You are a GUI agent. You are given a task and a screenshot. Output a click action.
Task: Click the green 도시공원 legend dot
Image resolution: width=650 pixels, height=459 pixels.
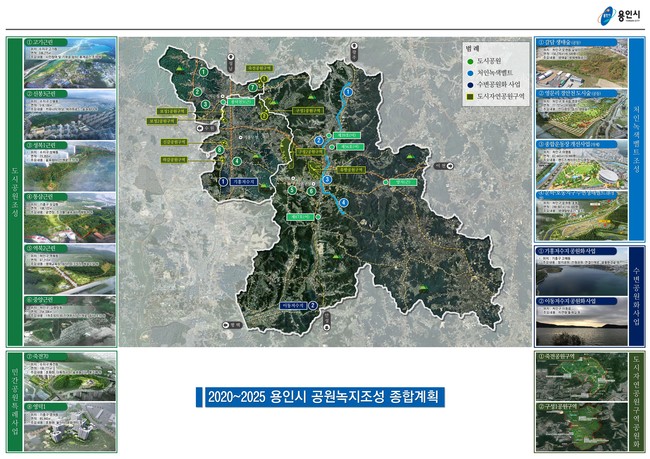(x=470, y=61)
